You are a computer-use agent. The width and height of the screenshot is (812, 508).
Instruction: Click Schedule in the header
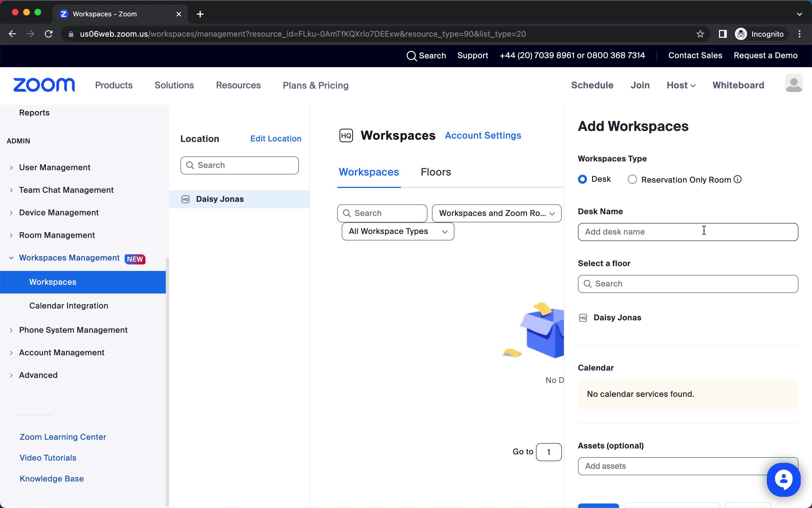tap(592, 85)
